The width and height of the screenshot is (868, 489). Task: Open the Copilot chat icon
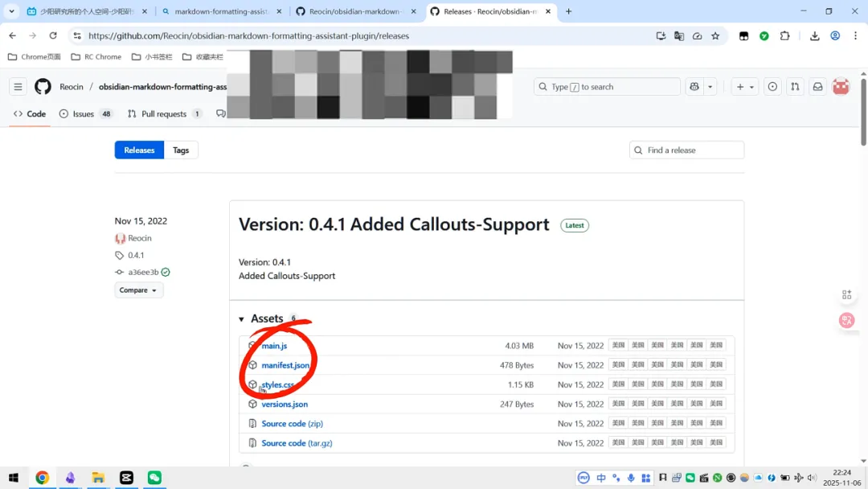(x=694, y=87)
